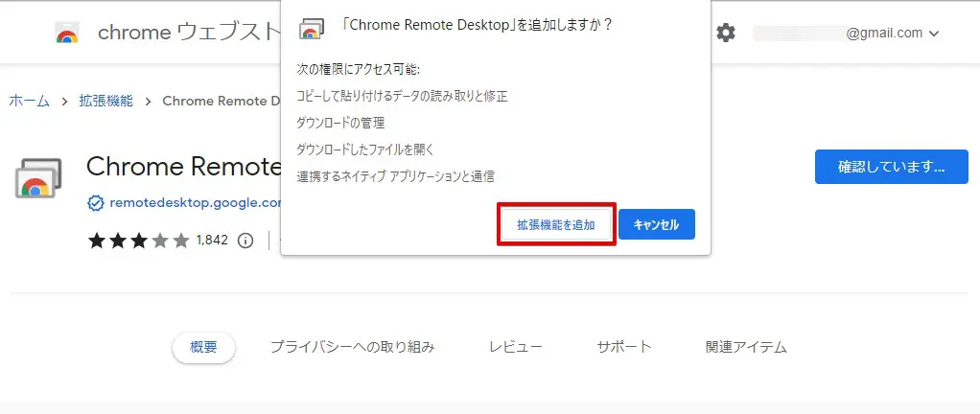Open the remotedesktop.google.com publisher link

(x=195, y=202)
